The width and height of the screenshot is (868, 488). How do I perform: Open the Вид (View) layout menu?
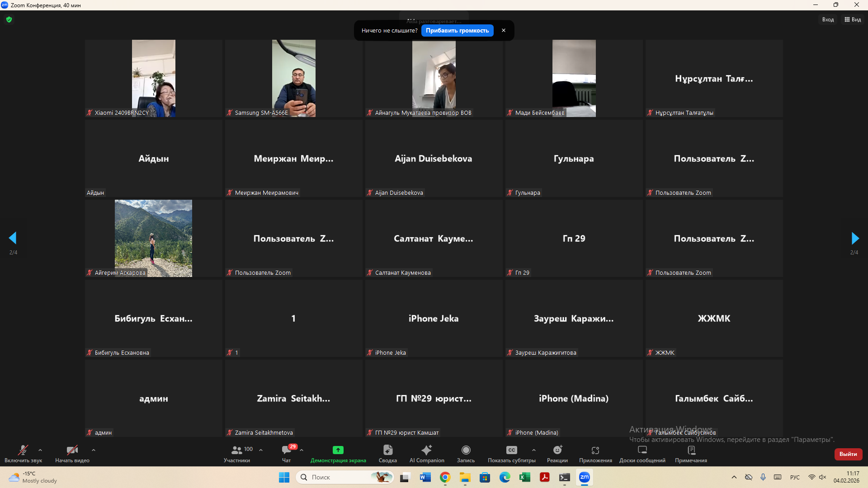[853, 19]
